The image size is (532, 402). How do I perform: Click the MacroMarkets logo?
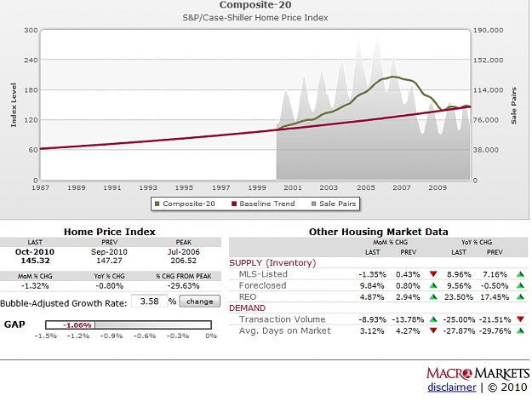[x=478, y=373]
